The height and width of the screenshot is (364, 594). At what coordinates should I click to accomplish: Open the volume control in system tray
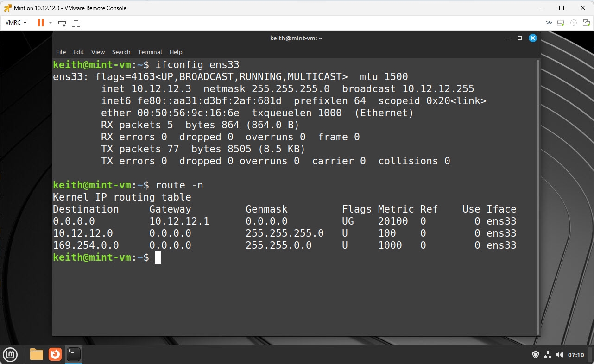[x=560, y=355]
